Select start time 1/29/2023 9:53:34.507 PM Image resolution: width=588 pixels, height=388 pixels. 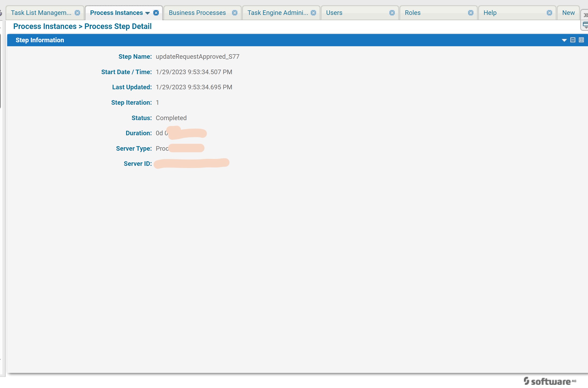point(194,72)
